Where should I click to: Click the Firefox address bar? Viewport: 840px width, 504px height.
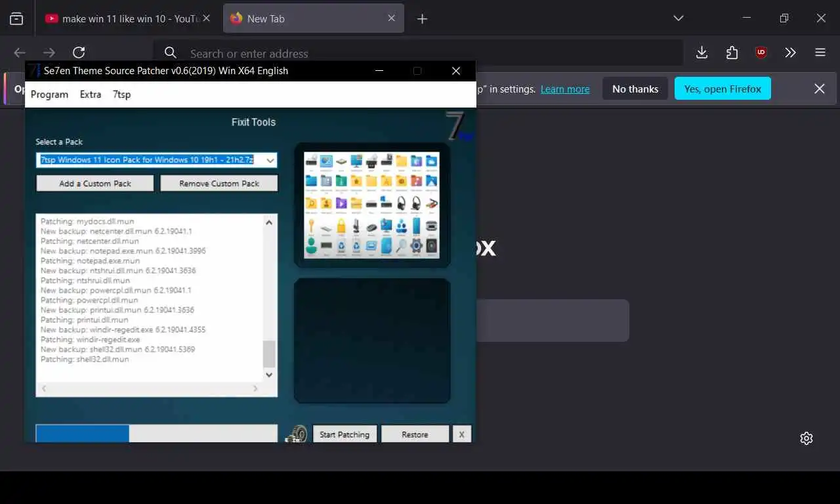pyautogui.click(x=418, y=53)
